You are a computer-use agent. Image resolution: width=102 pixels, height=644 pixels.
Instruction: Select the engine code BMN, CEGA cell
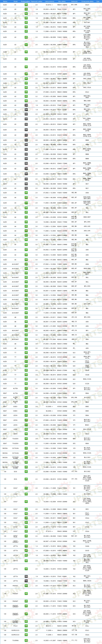point(87,581)
